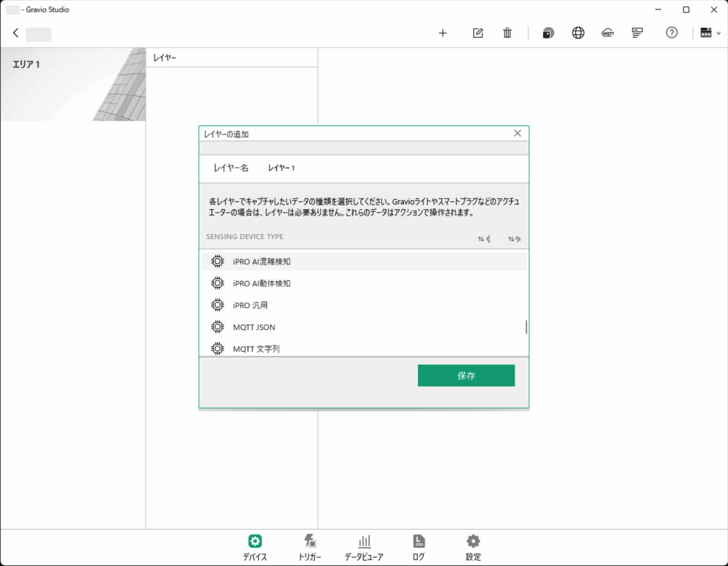Switch to the データビュー tab
Screen dimensions: 728x566
pos(364,546)
